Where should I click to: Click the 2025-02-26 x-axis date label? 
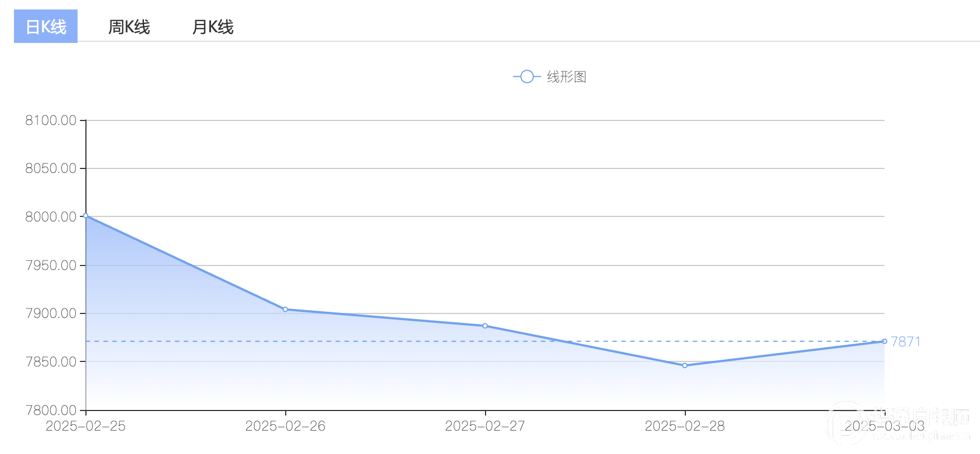(x=285, y=426)
